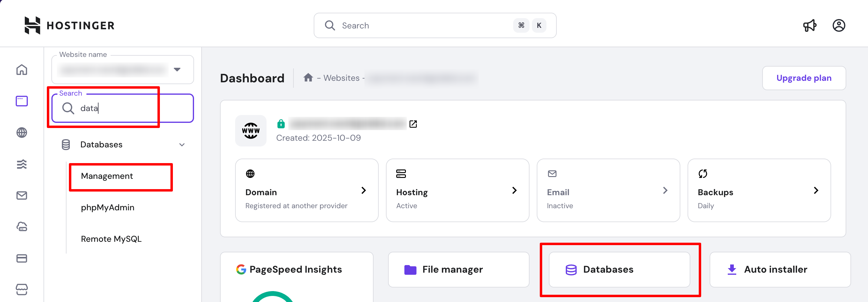The width and height of the screenshot is (868, 302).
Task: Open website in new tab icon
Action: [x=413, y=124]
